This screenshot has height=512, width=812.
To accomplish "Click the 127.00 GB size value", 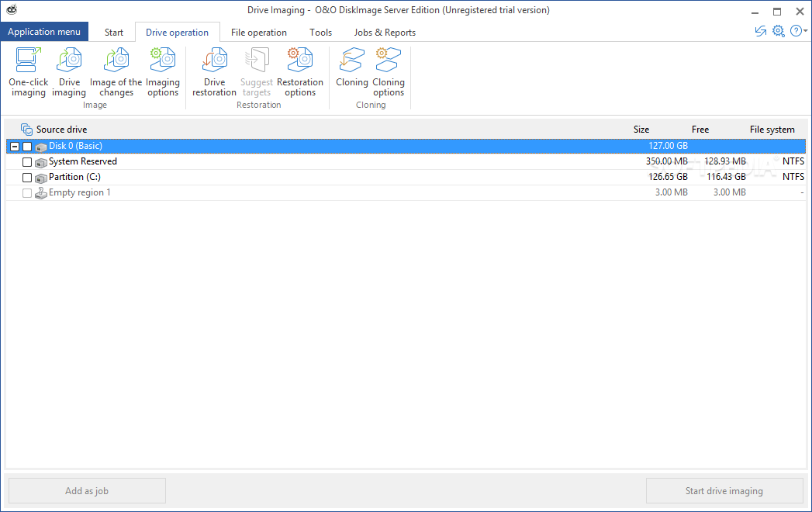I will 668,146.
